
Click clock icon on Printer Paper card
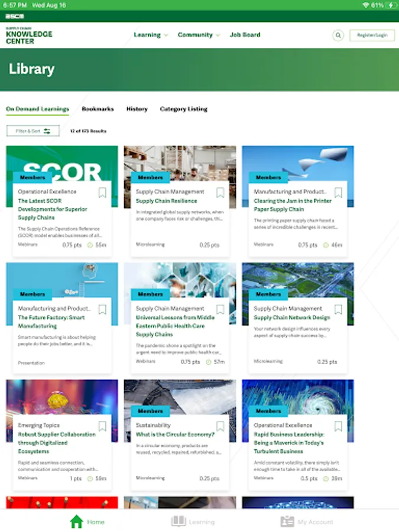(x=326, y=245)
